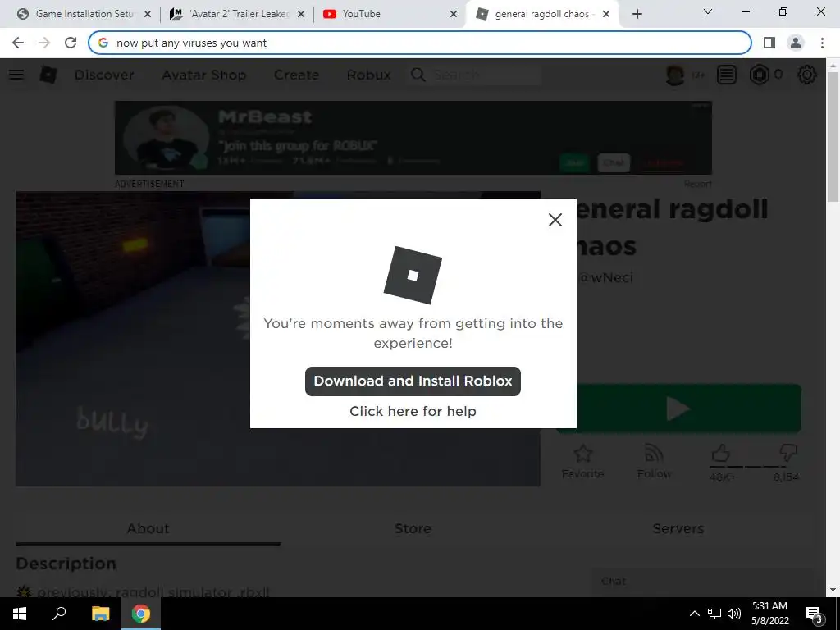The height and width of the screenshot is (630, 840).
Task: Open the Avatar Shop menu item
Action: pos(204,75)
